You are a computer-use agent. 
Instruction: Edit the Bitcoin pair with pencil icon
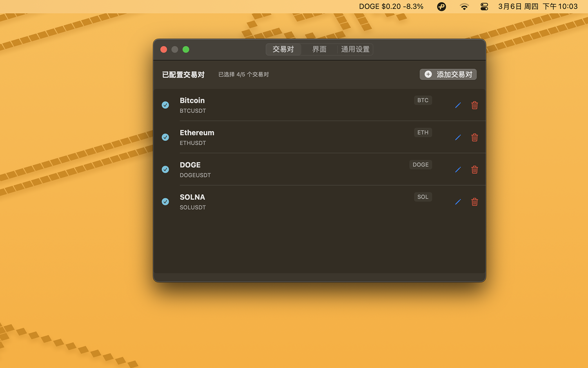point(458,105)
